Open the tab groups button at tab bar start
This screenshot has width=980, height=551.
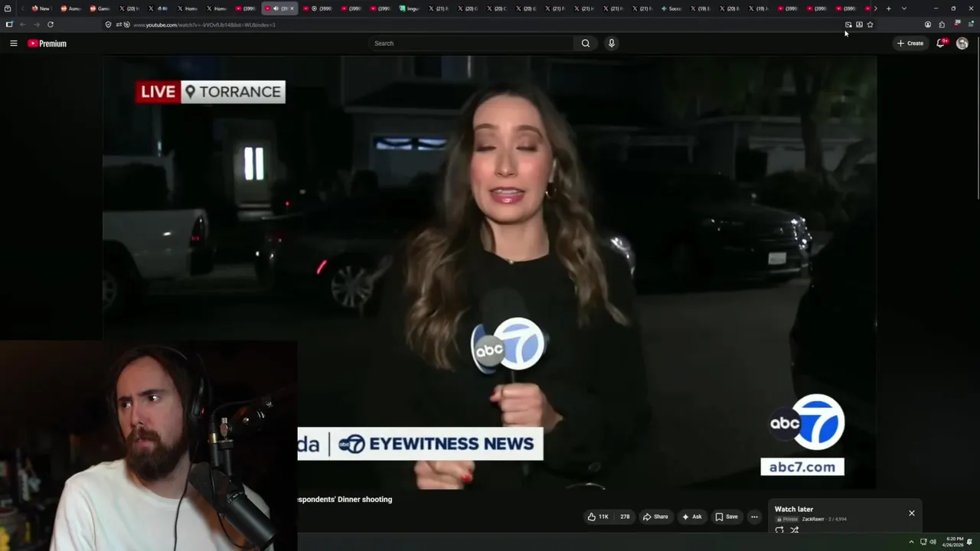pyautogui.click(x=8, y=8)
